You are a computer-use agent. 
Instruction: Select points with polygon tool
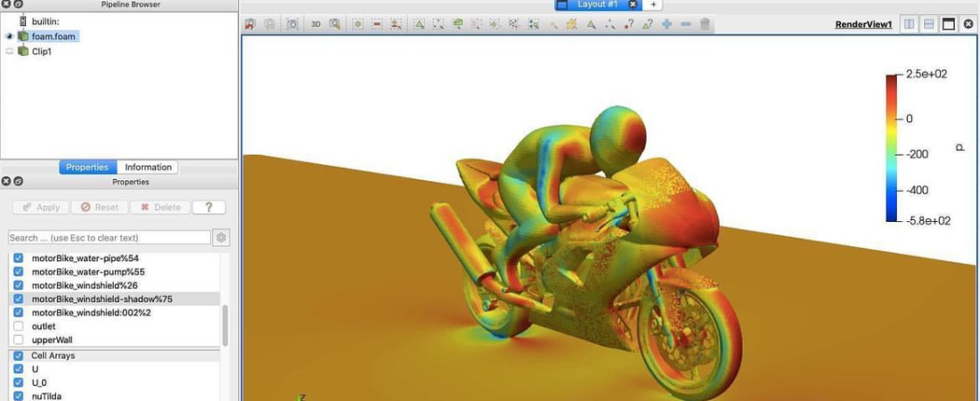pos(514,24)
